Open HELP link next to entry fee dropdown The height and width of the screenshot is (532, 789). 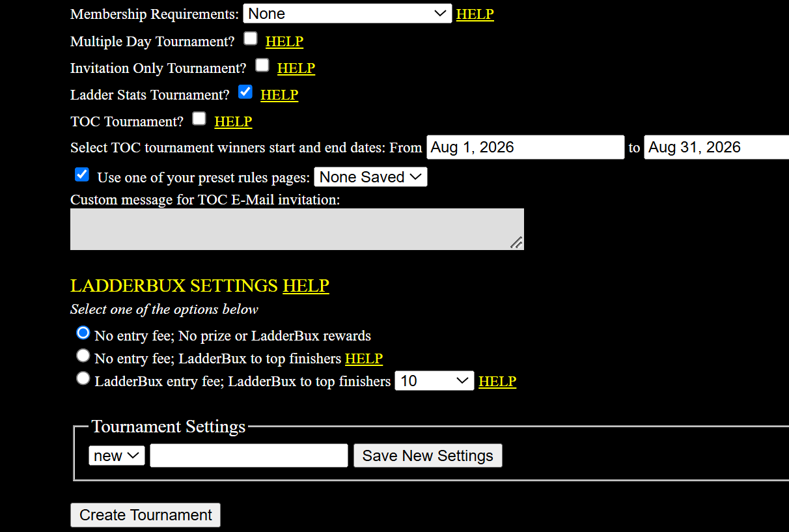(497, 382)
